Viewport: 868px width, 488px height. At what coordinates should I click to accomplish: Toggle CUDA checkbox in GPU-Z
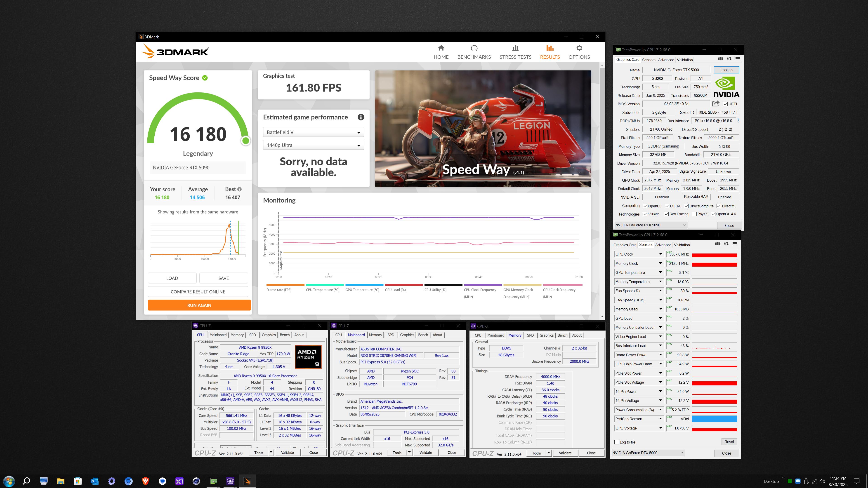tap(667, 206)
